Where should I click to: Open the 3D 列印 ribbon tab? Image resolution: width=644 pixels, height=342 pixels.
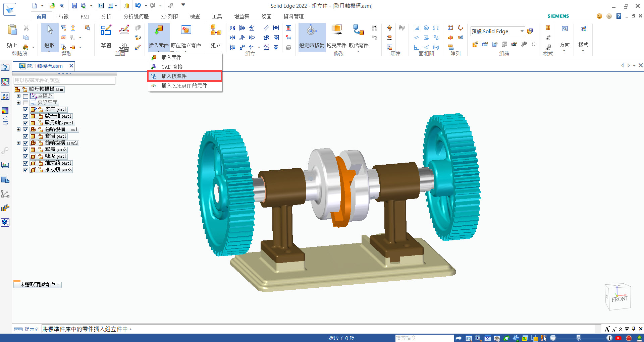tap(169, 16)
